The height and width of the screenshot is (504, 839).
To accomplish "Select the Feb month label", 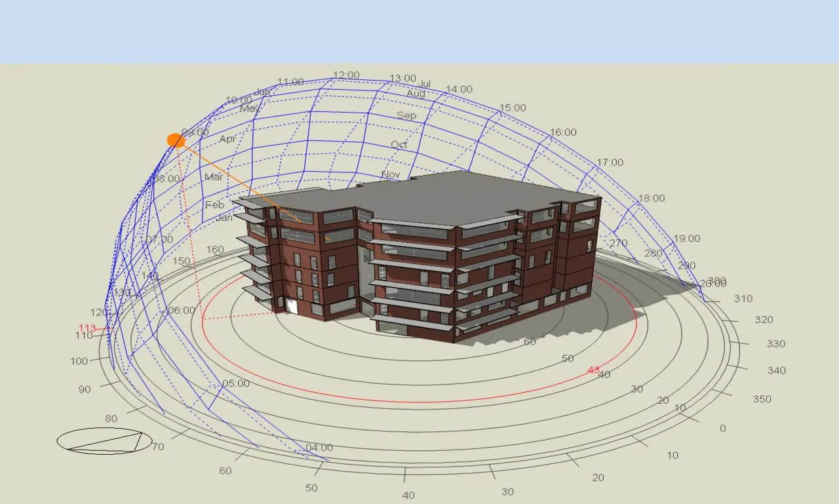I will tap(215, 204).
